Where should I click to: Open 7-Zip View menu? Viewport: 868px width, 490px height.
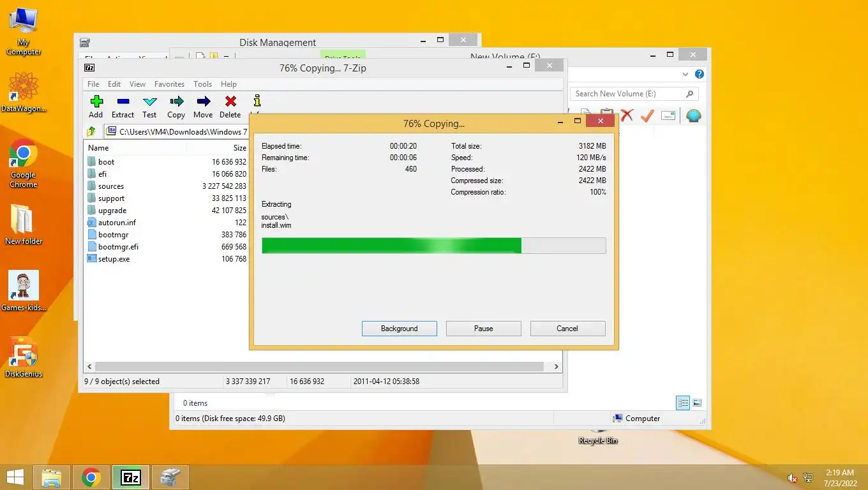(x=137, y=84)
